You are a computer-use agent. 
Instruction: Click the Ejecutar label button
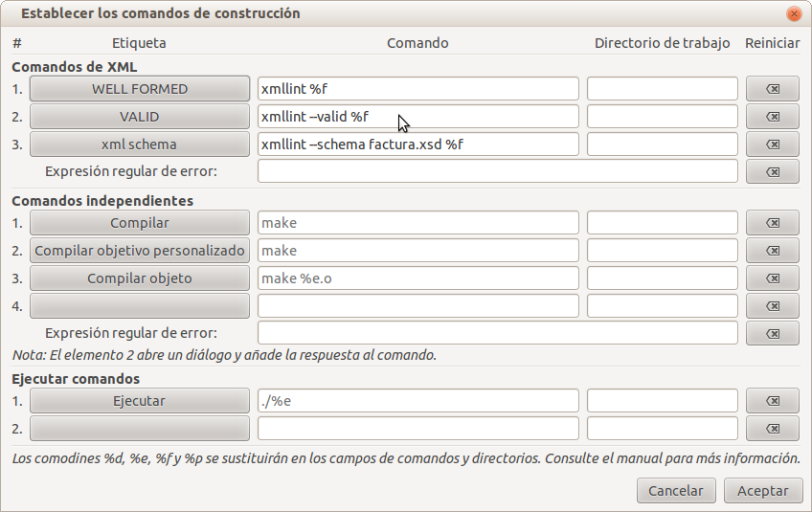pos(139,401)
